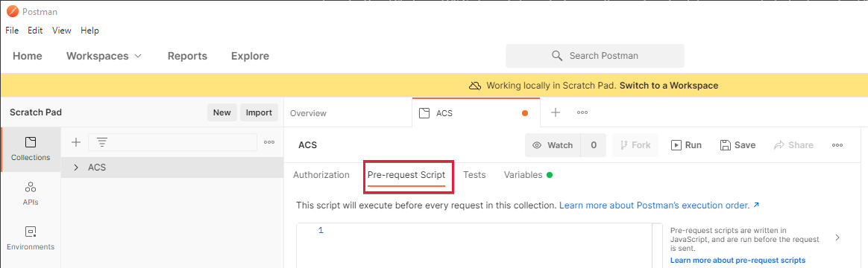The height and width of the screenshot is (268, 868).
Task: Click the watch count 0
Action: (x=594, y=144)
